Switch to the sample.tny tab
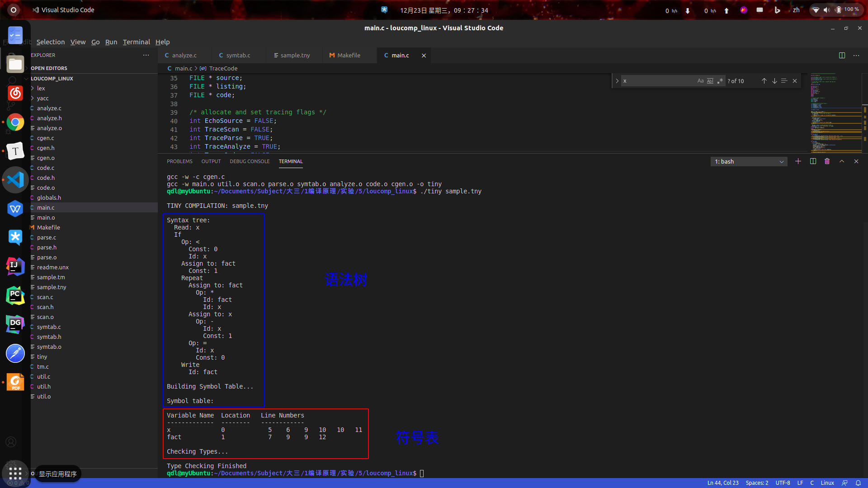 [x=295, y=55]
